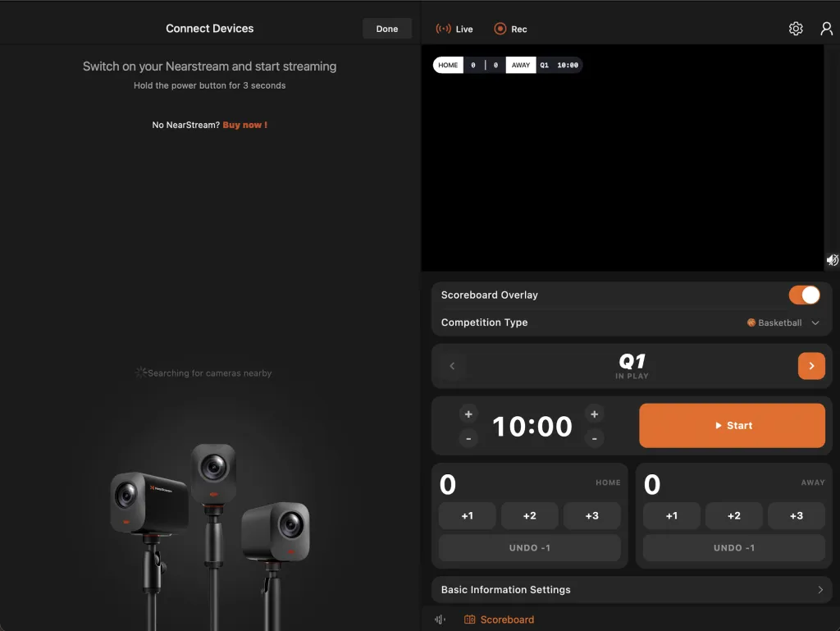Click the audio levels icon in bottom bar
The image size is (840, 631).
click(439, 620)
